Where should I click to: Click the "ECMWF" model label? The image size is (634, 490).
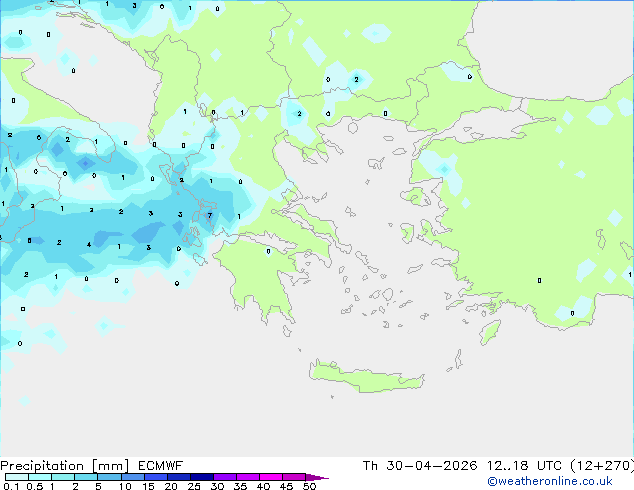pos(161,466)
